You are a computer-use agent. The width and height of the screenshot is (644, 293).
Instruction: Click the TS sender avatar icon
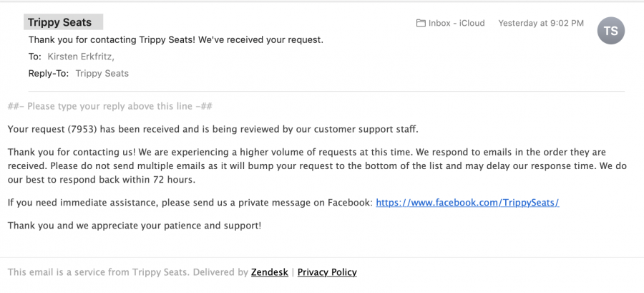pyautogui.click(x=611, y=30)
